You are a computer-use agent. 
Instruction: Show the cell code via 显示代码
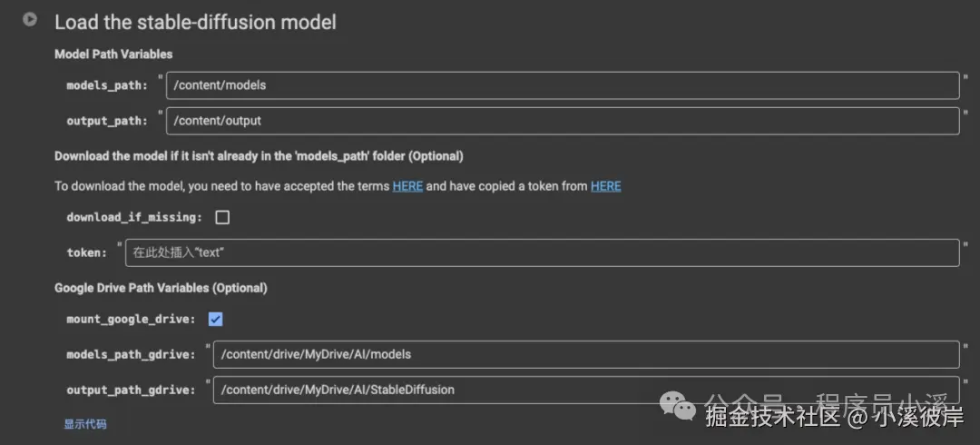coord(85,424)
